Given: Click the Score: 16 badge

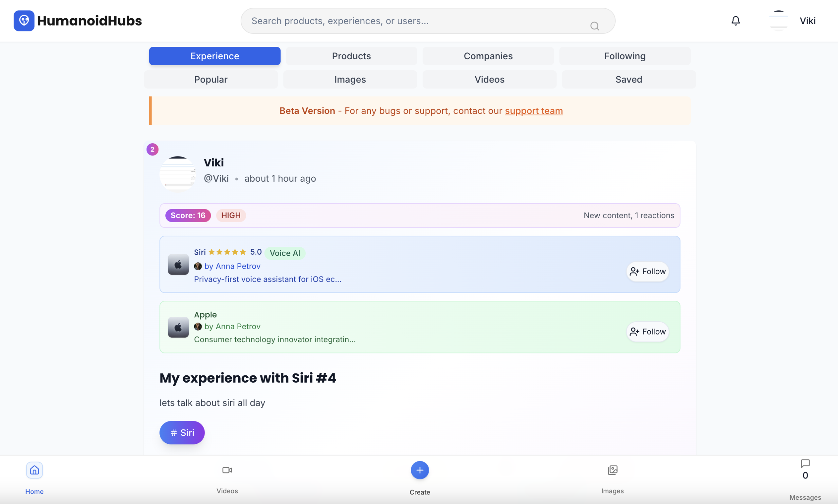Looking at the screenshot, I should [188, 215].
